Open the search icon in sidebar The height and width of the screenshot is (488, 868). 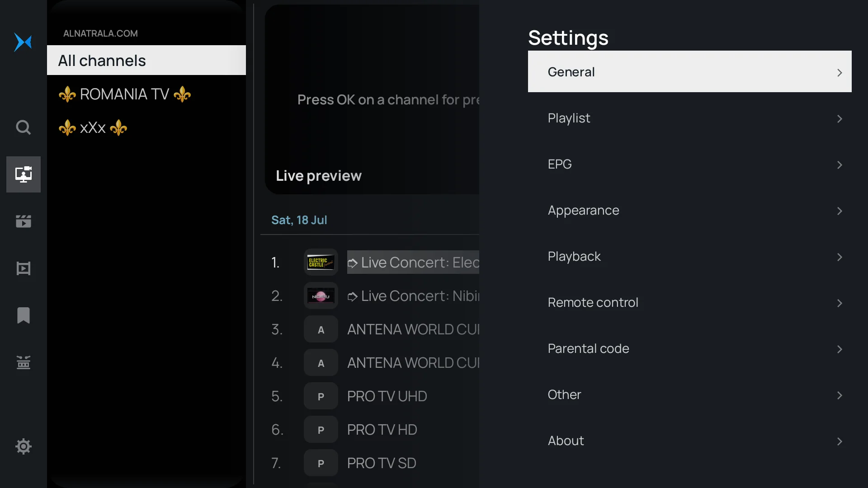tap(23, 127)
